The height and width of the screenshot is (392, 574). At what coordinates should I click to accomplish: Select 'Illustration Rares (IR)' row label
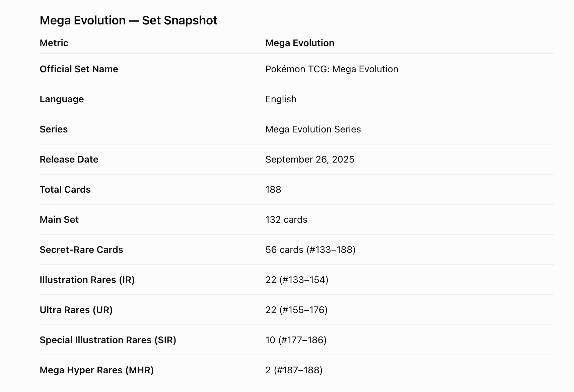click(87, 280)
